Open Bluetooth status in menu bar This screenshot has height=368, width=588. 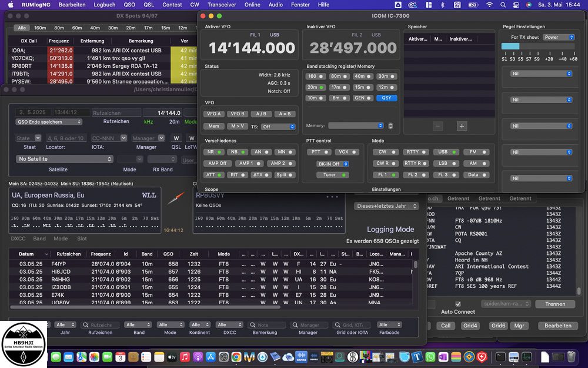click(x=443, y=5)
